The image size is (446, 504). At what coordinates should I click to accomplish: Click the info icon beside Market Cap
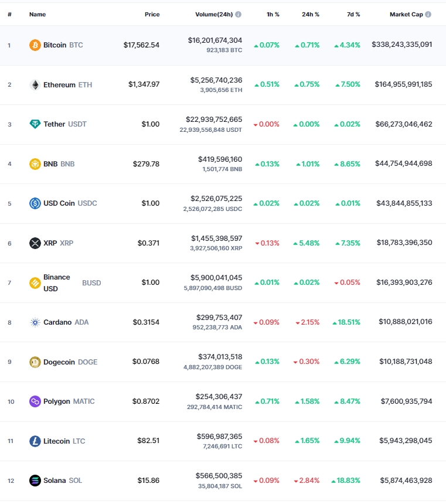tap(428, 15)
